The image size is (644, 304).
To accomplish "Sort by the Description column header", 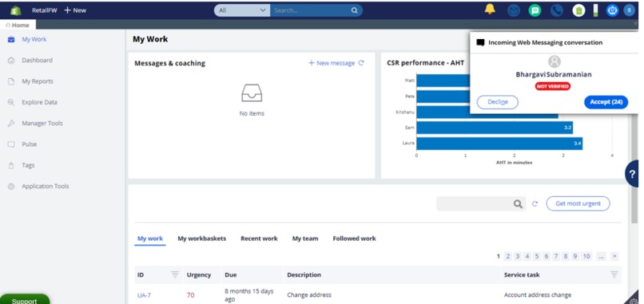I will point(304,274).
